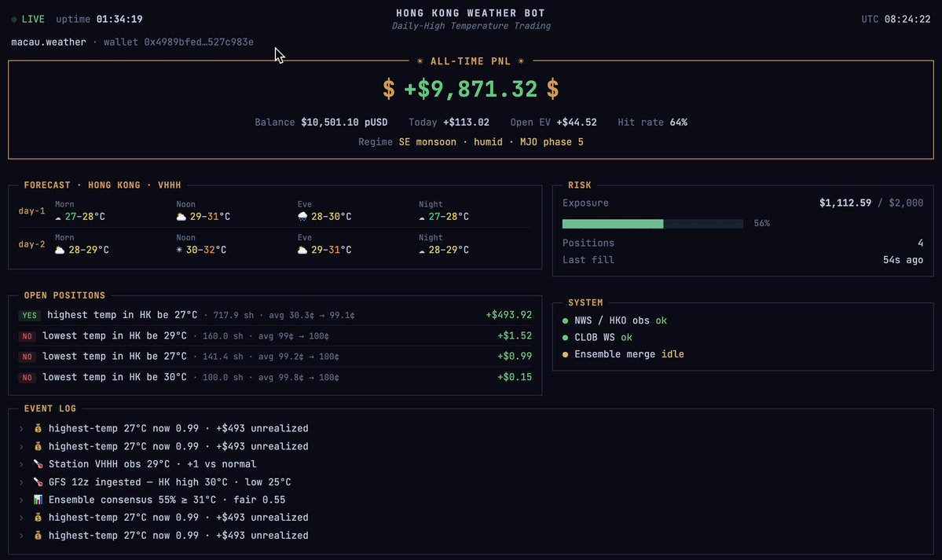Click the money bag icon in first log entry

tap(38, 428)
